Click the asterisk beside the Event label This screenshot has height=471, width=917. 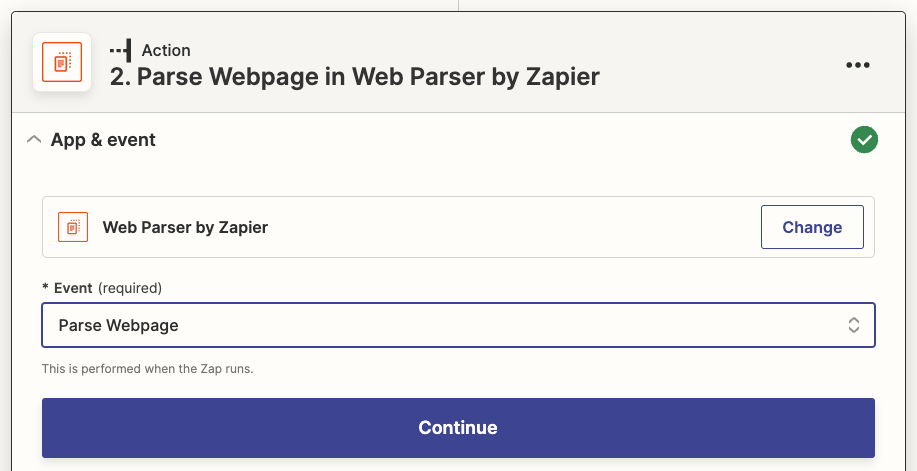45,288
